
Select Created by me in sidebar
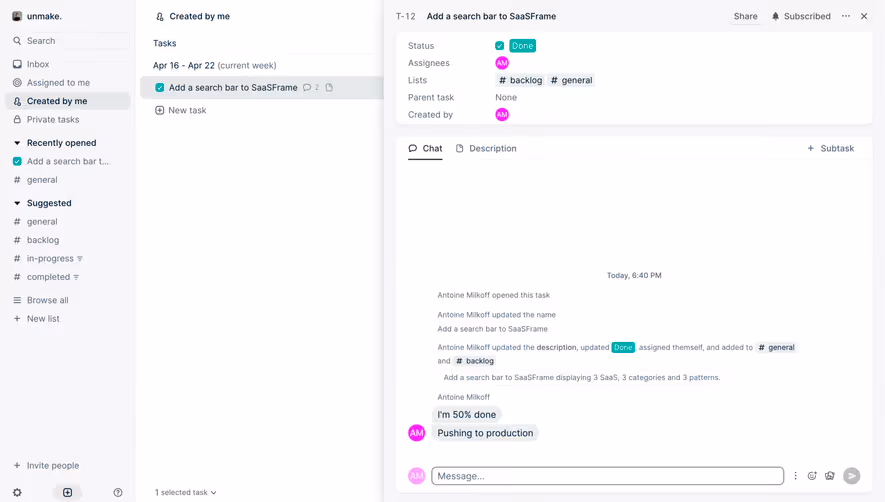[68, 101]
